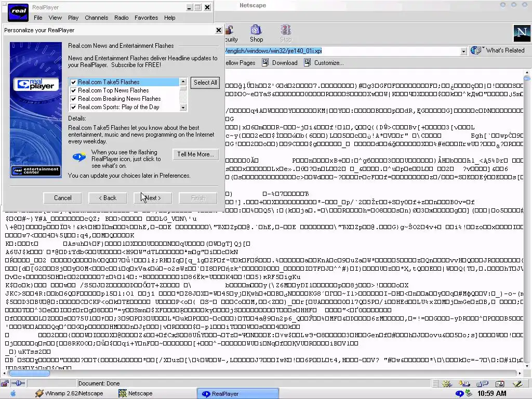Open Address Book component bar icon
The width and height of the screenshot is (532, 399).
[500, 384]
